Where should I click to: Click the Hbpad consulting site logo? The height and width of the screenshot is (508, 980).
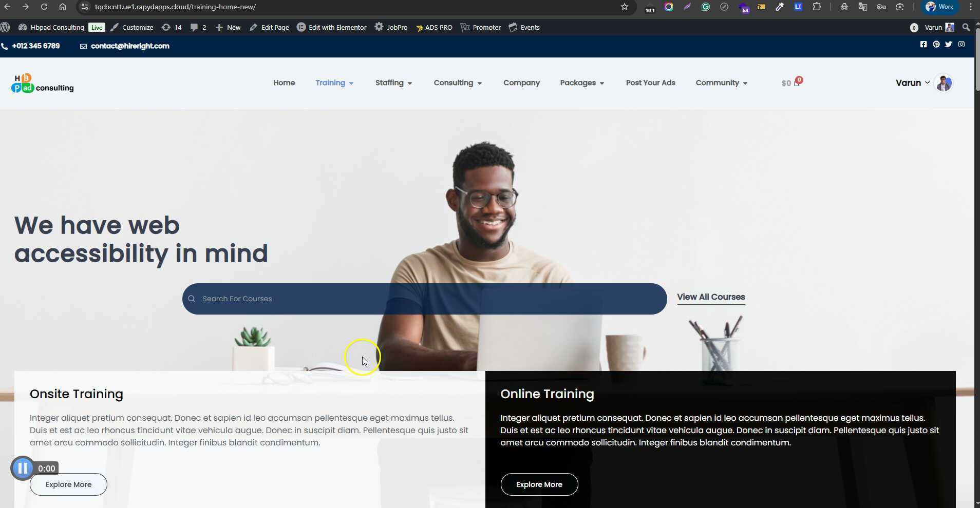pos(43,83)
